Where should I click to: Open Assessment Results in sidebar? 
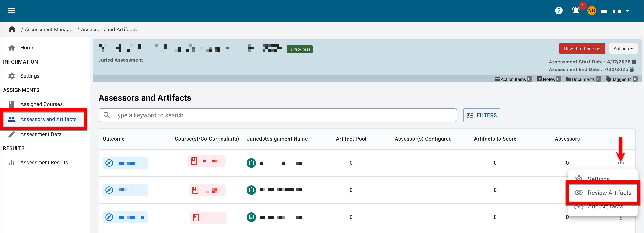coord(44,163)
